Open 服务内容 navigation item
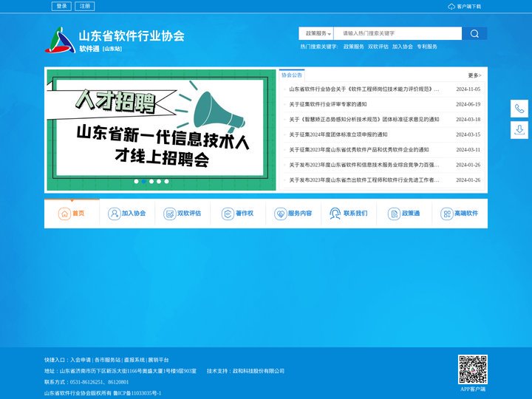This screenshot has width=532, height=399. (x=293, y=214)
